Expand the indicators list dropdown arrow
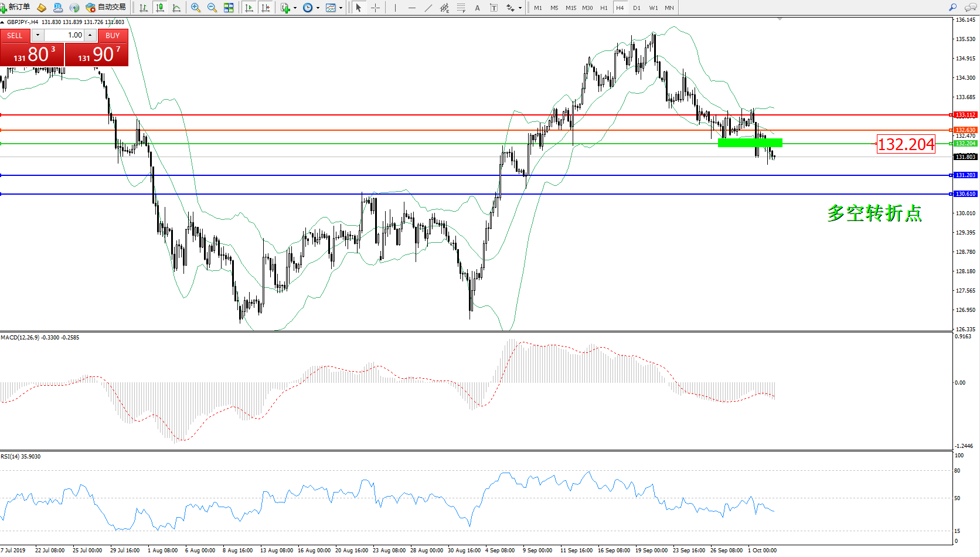 (295, 8)
